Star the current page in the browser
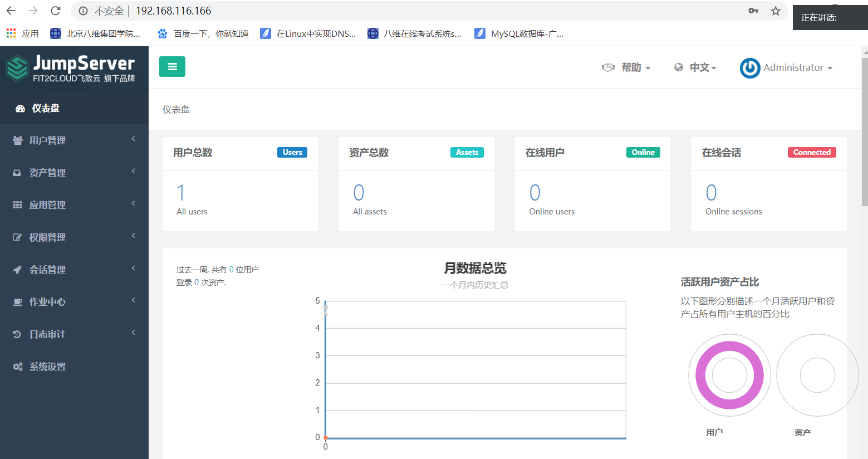Image resolution: width=868 pixels, height=459 pixels. (775, 11)
